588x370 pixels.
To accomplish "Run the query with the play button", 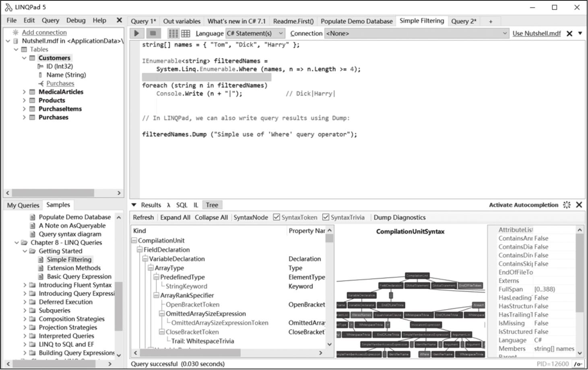I will (x=137, y=33).
